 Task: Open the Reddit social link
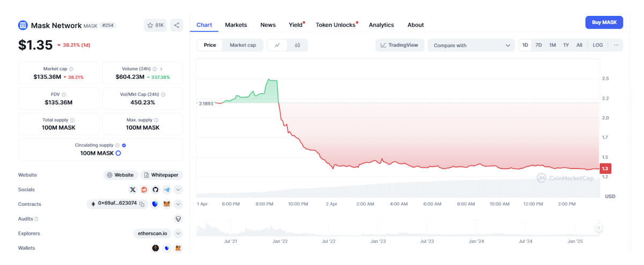click(x=144, y=190)
